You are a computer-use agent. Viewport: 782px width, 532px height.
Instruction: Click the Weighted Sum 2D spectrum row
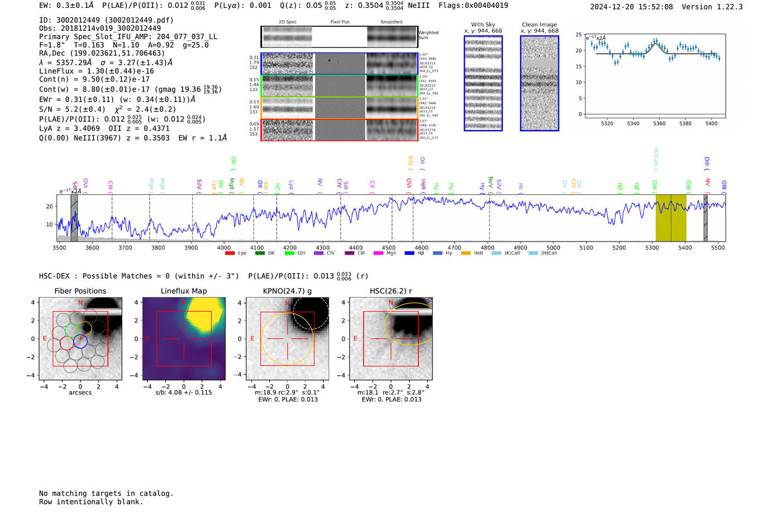(340, 37)
